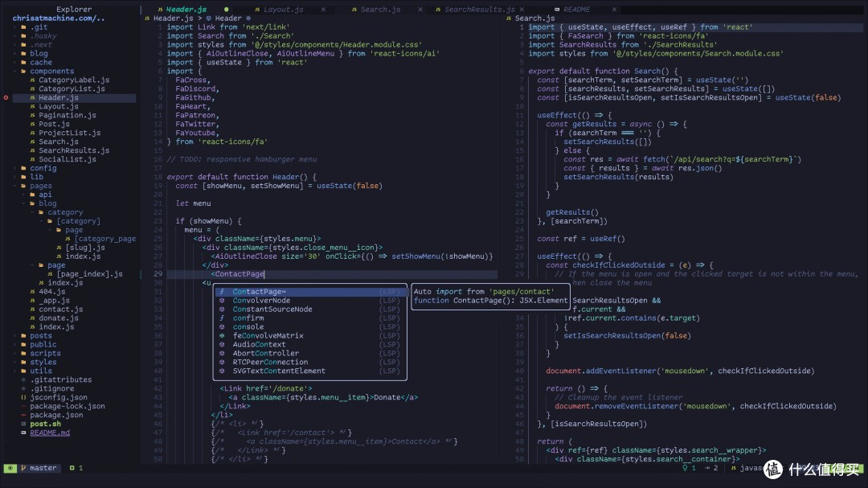
Task: Click the document icon on the README tab
Action: pos(557,10)
